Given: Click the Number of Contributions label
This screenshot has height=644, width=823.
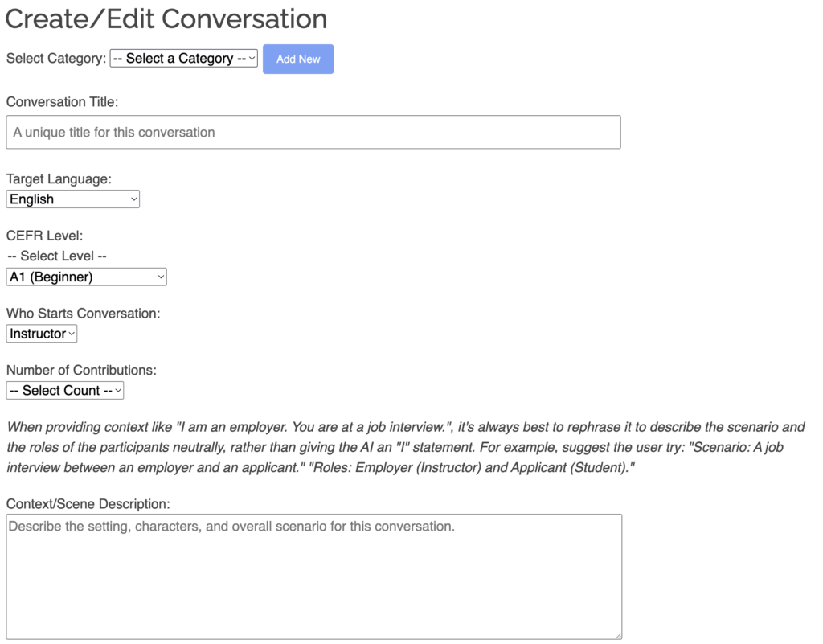Looking at the screenshot, I should [x=81, y=370].
